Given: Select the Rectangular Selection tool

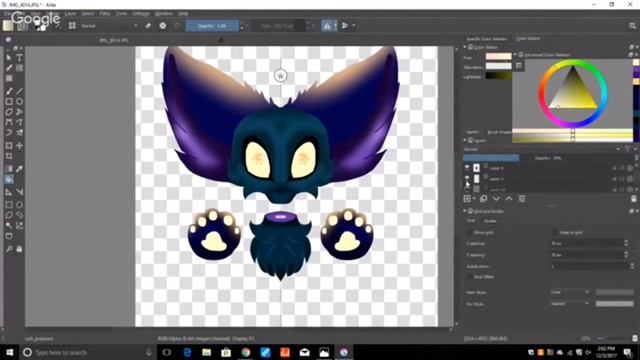Looking at the screenshot, I should (x=9, y=204).
